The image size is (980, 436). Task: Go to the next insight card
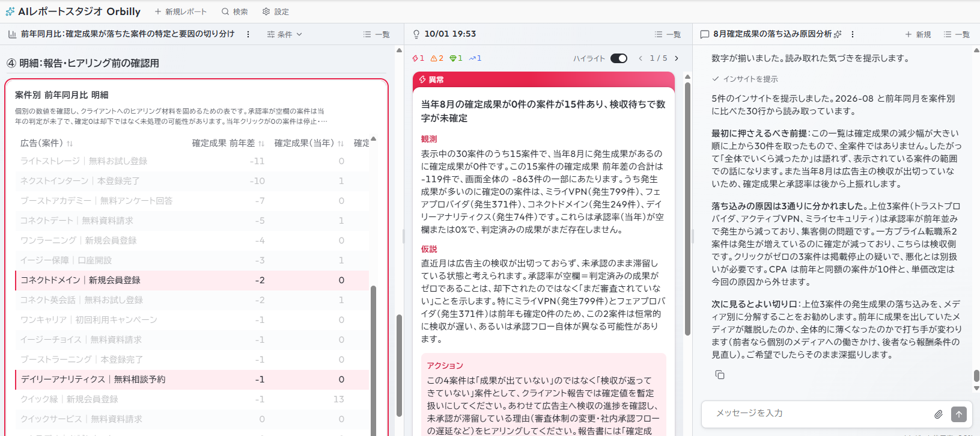point(677,58)
